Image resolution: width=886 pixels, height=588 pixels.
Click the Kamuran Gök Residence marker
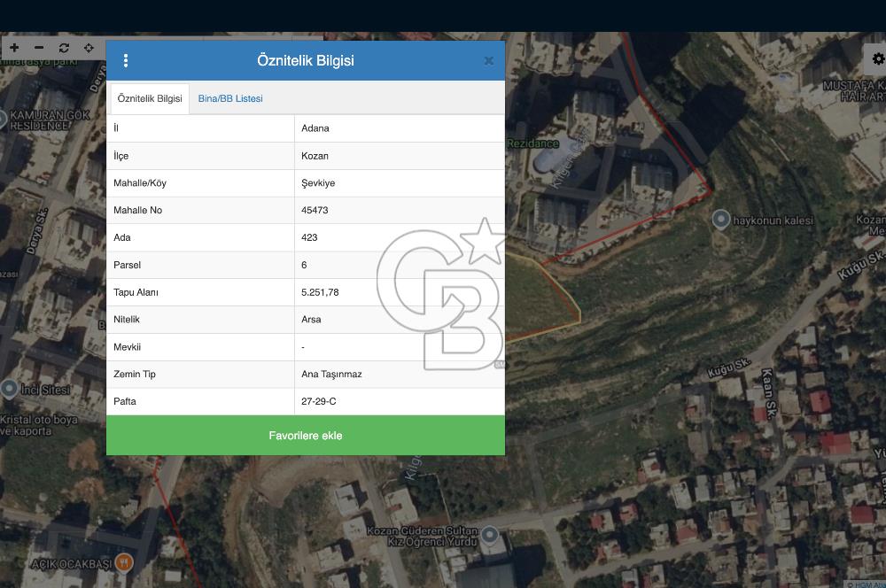coord(3,120)
